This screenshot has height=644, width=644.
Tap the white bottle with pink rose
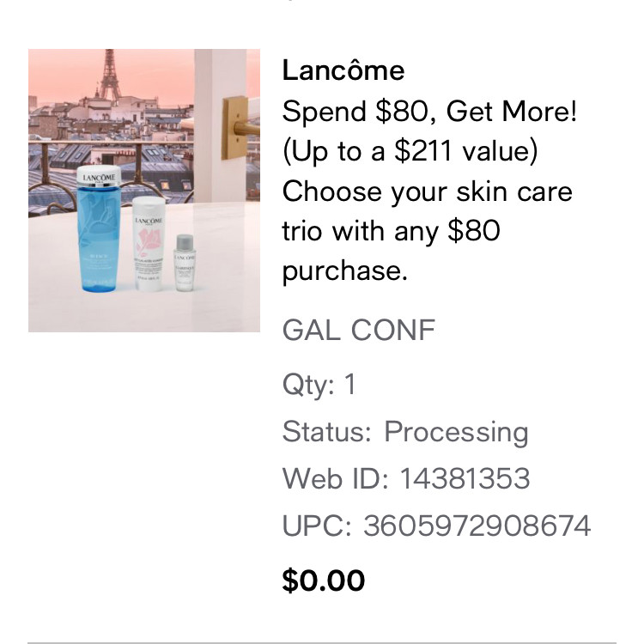click(x=150, y=245)
